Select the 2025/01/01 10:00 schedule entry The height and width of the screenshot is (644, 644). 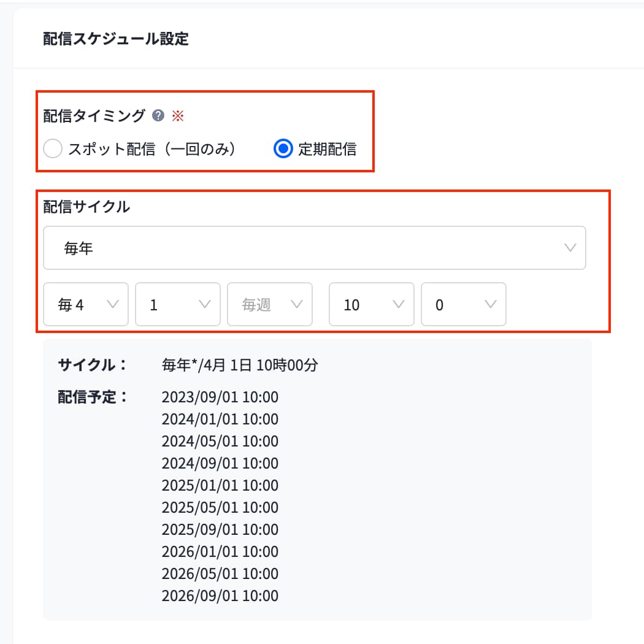coord(220,486)
